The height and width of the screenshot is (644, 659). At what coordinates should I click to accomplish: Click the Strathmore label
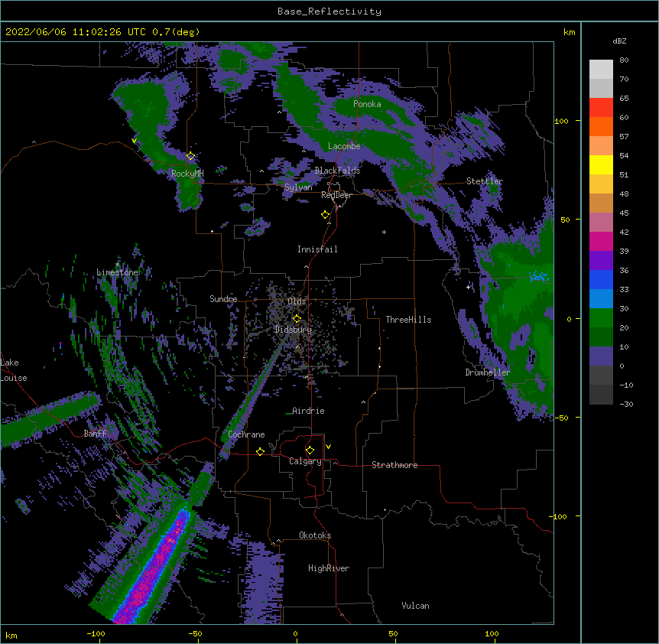(394, 465)
